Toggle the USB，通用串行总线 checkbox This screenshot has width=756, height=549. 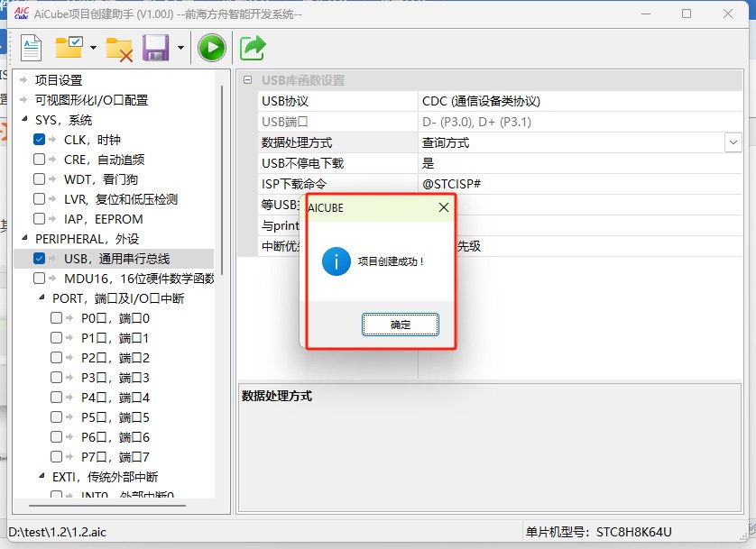click(39, 259)
